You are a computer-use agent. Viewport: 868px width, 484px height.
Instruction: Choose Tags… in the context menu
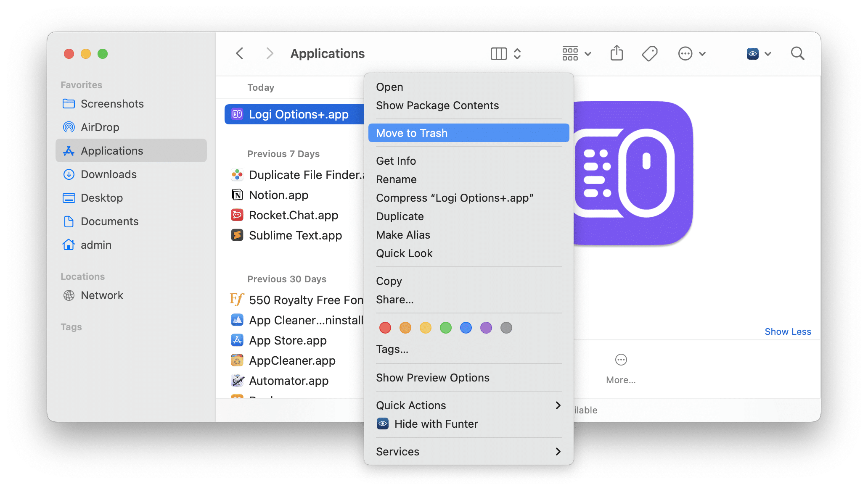(468, 349)
